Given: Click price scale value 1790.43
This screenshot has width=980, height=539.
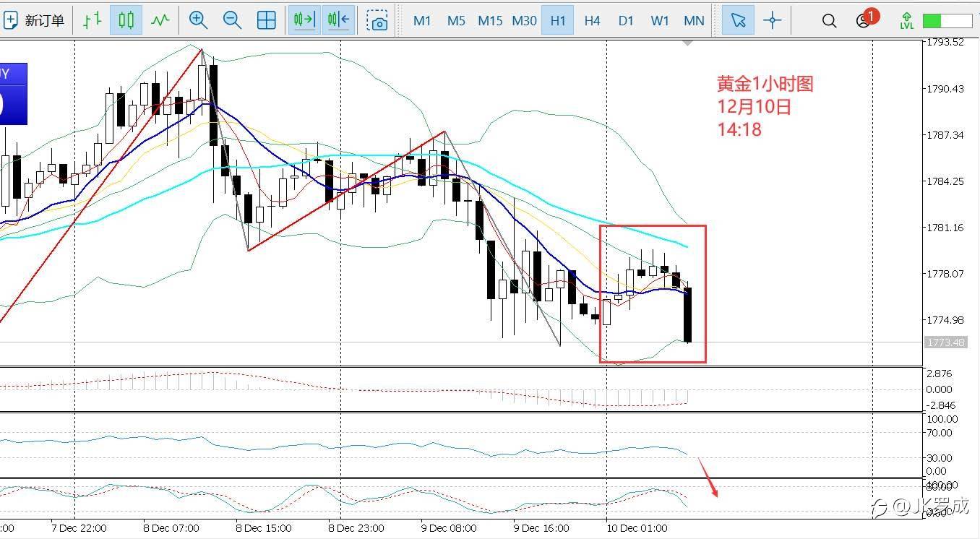Looking at the screenshot, I should (946, 89).
